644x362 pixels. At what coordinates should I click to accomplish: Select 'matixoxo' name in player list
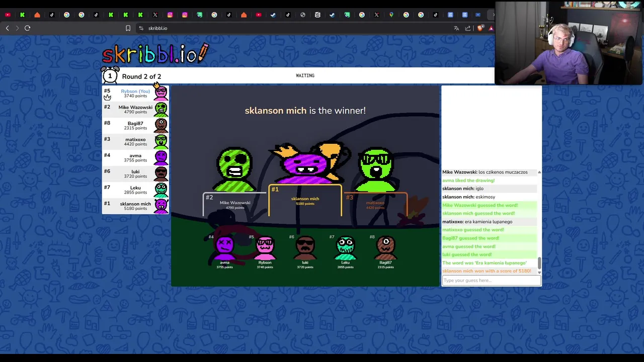pyautogui.click(x=135, y=139)
